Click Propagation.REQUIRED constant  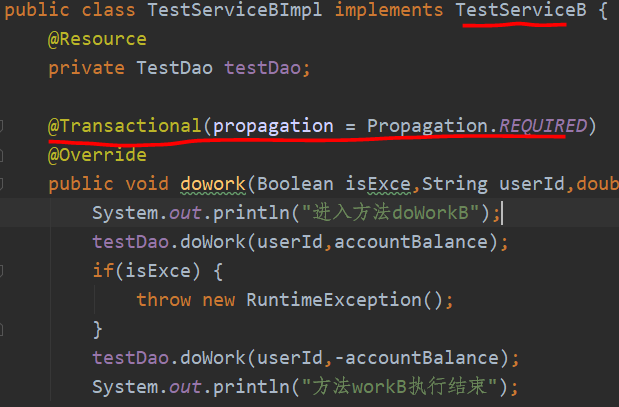click(x=477, y=126)
